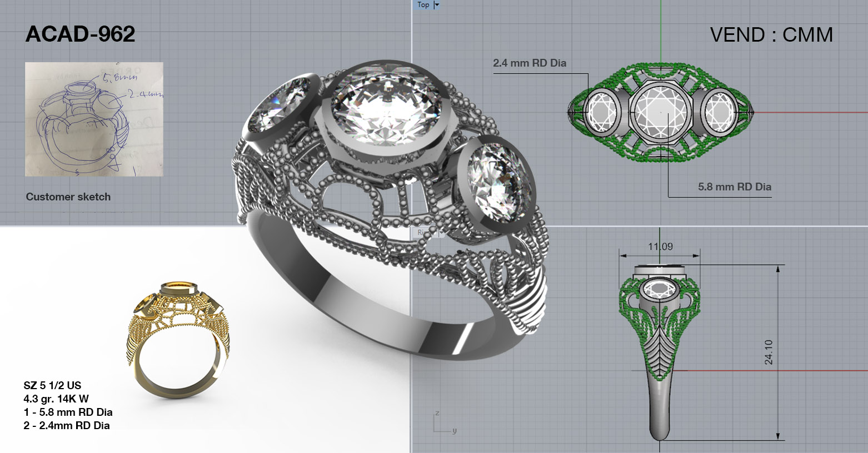The image size is (868, 453).
Task: Click the 5.8 mm RD Dia callout
Action: [x=734, y=187]
